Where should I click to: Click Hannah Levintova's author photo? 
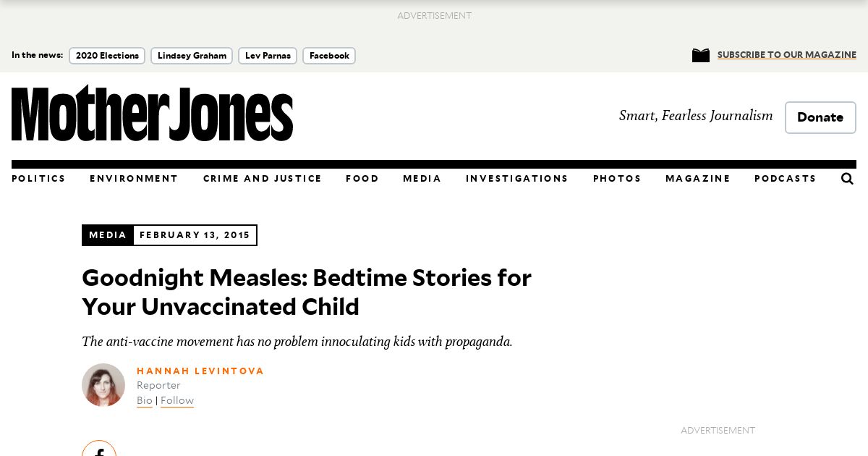point(103,385)
